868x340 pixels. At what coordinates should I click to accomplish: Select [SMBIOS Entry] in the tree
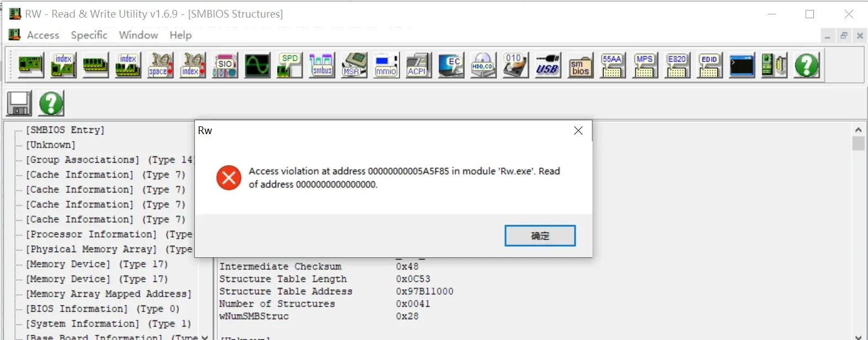[x=65, y=130]
